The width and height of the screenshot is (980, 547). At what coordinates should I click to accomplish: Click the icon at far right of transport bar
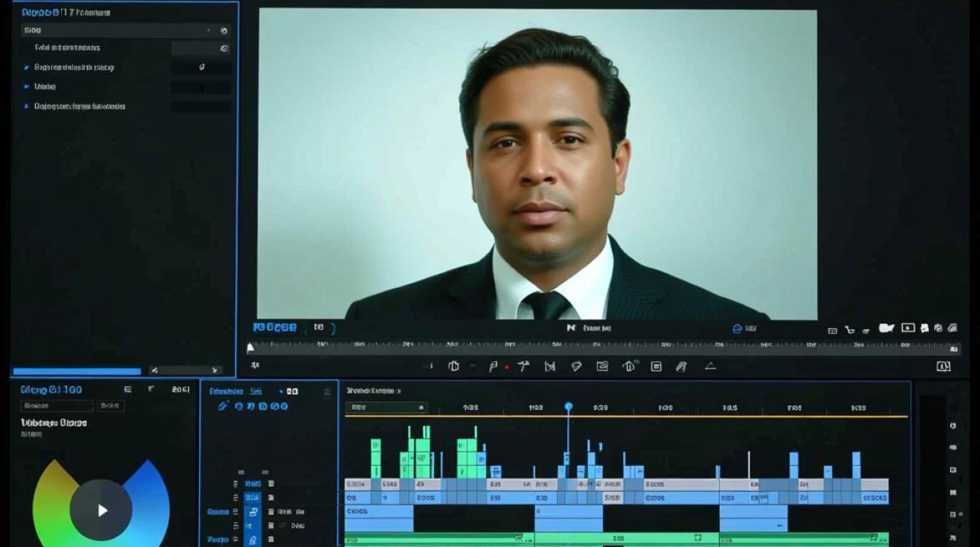944,366
